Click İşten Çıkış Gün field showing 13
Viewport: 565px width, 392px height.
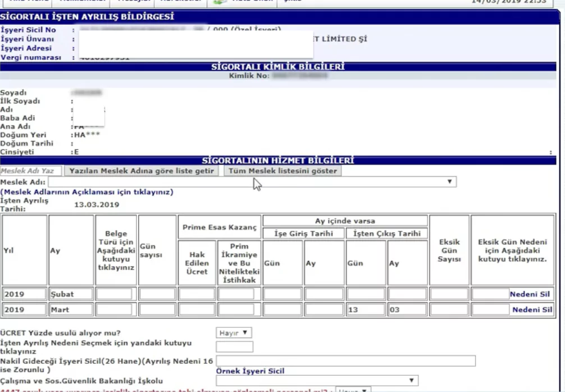click(366, 309)
